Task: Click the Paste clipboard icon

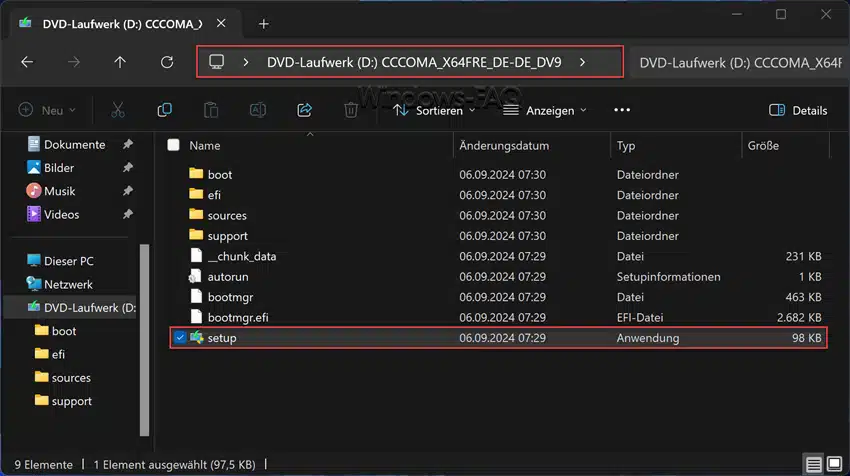Action: click(211, 110)
